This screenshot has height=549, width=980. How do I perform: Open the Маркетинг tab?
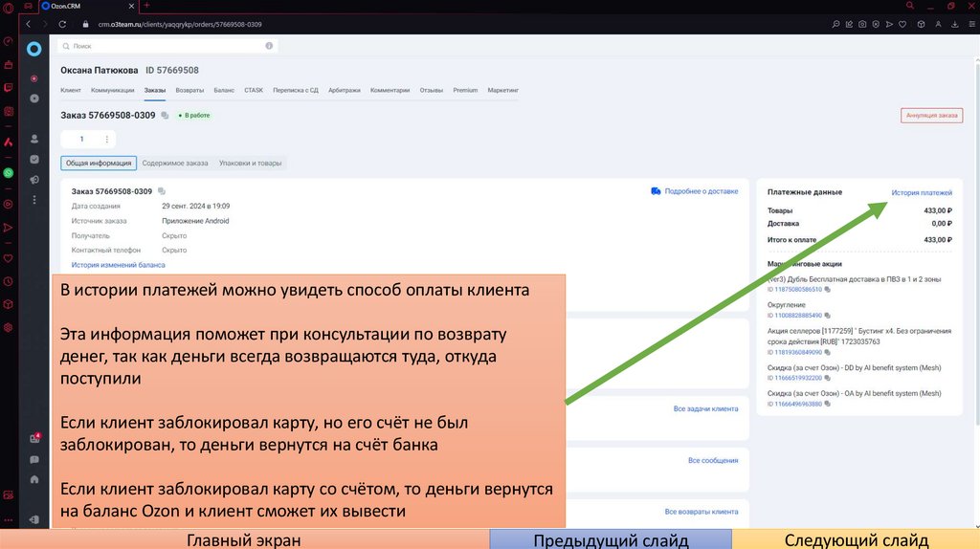tap(503, 90)
